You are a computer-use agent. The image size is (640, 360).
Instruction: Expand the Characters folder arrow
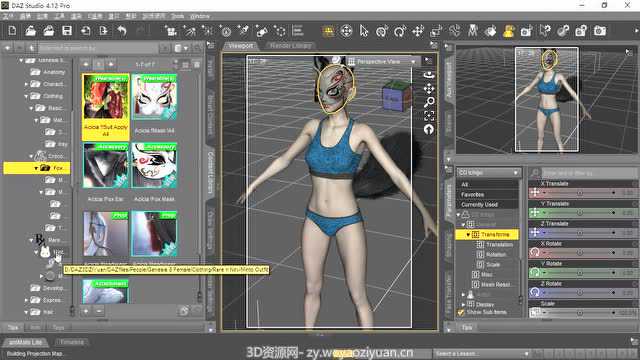click(x=26, y=84)
